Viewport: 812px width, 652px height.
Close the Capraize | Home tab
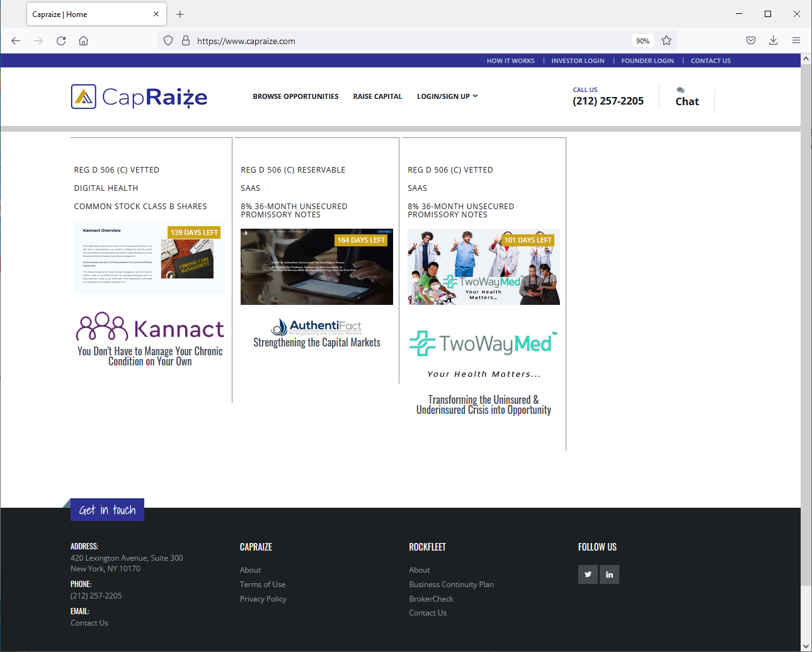[x=156, y=14]
